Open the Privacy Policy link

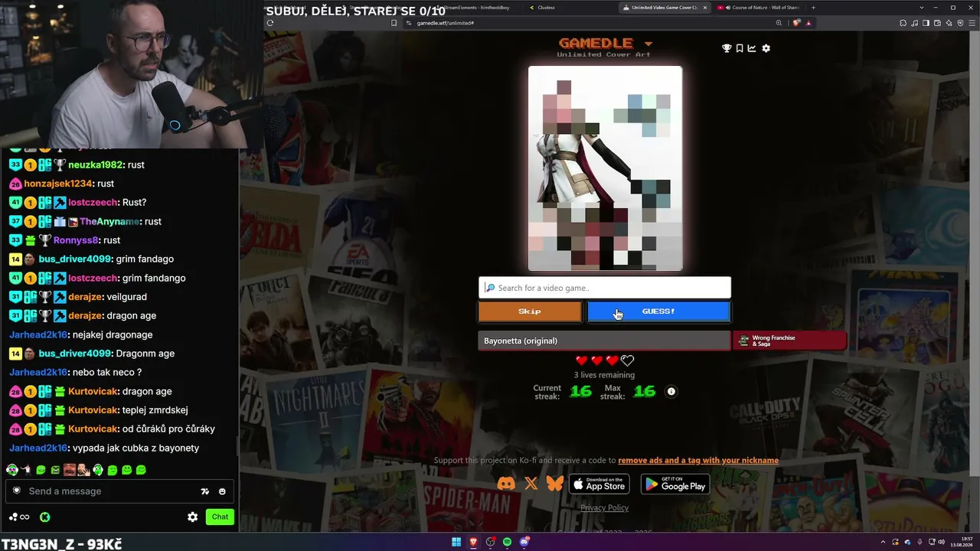[x=605, y=508]
